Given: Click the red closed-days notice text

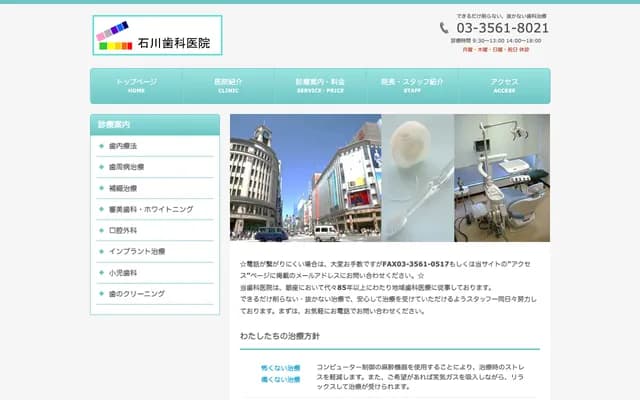Looking at the screenshot, I should (496, 49).
